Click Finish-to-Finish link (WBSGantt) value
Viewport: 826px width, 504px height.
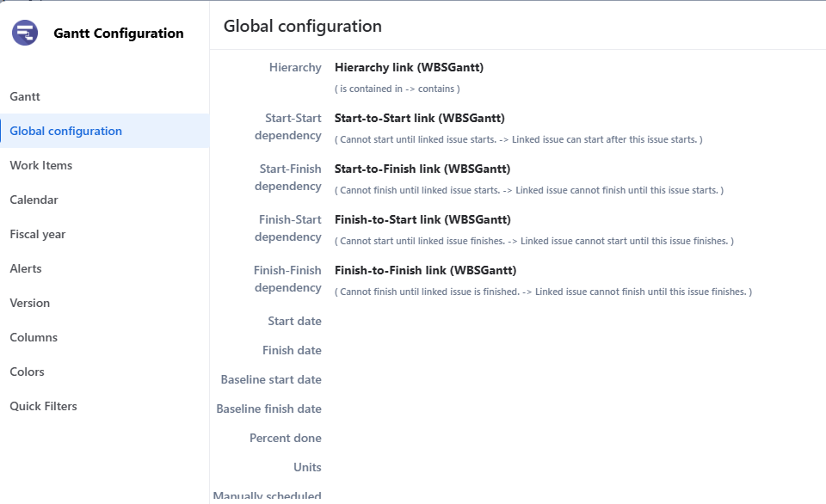pos(426,270)
